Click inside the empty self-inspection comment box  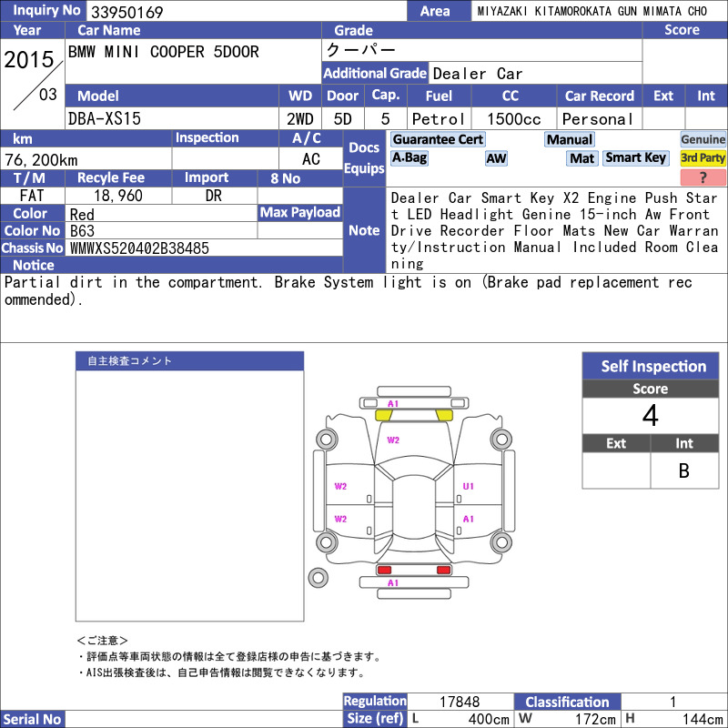(189, 495)
